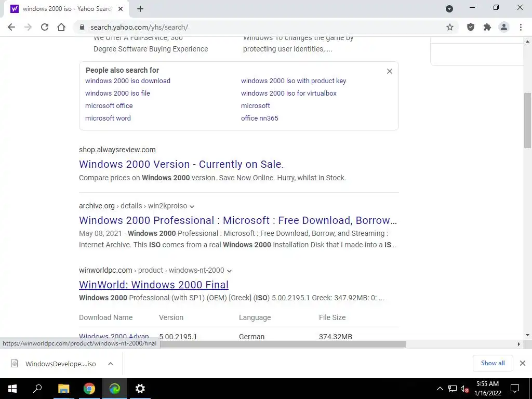
Task: Click the 'Language' column header
Action: 255,317
